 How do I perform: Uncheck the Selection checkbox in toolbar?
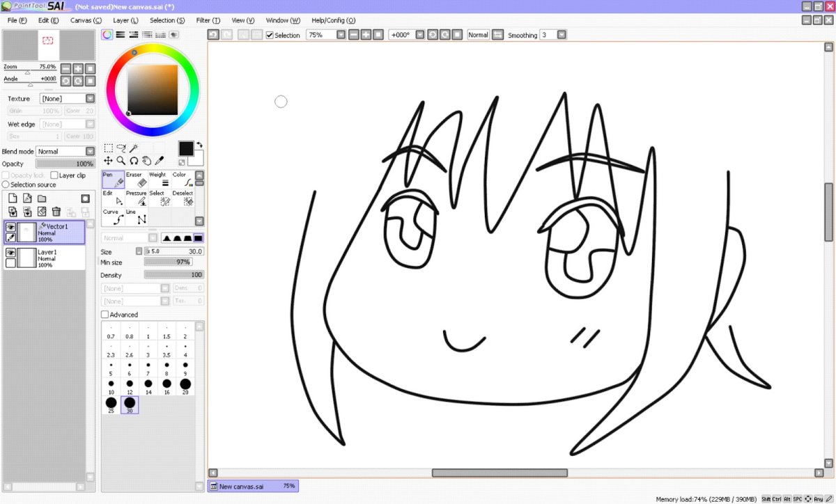(x=270, y=35)
